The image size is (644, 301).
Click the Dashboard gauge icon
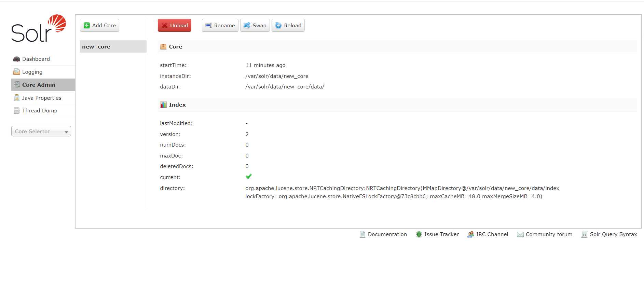point(16,59)
